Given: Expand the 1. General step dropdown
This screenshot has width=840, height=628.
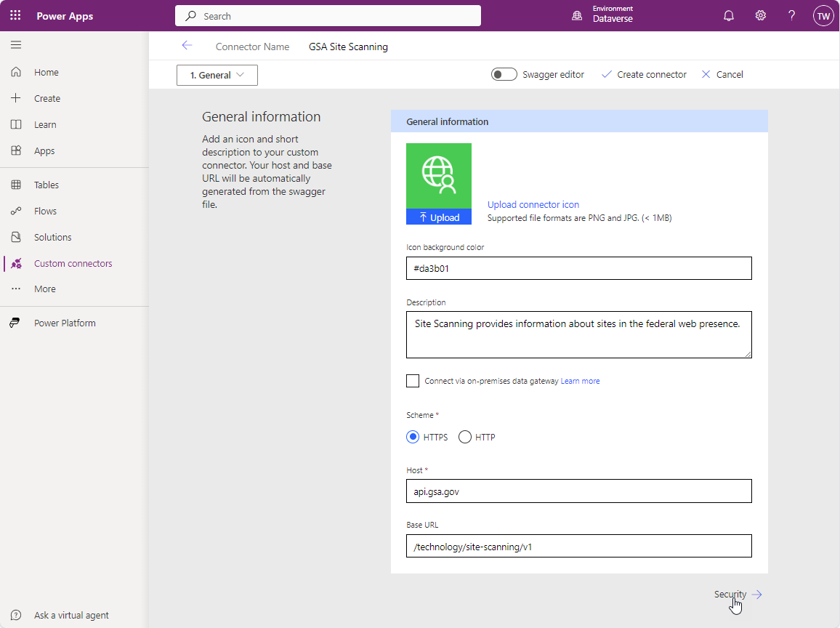Looking at the screenshot, I should pos(217,75).
